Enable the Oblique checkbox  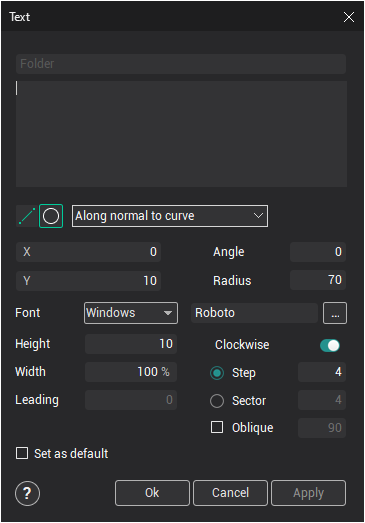point(217,427)
